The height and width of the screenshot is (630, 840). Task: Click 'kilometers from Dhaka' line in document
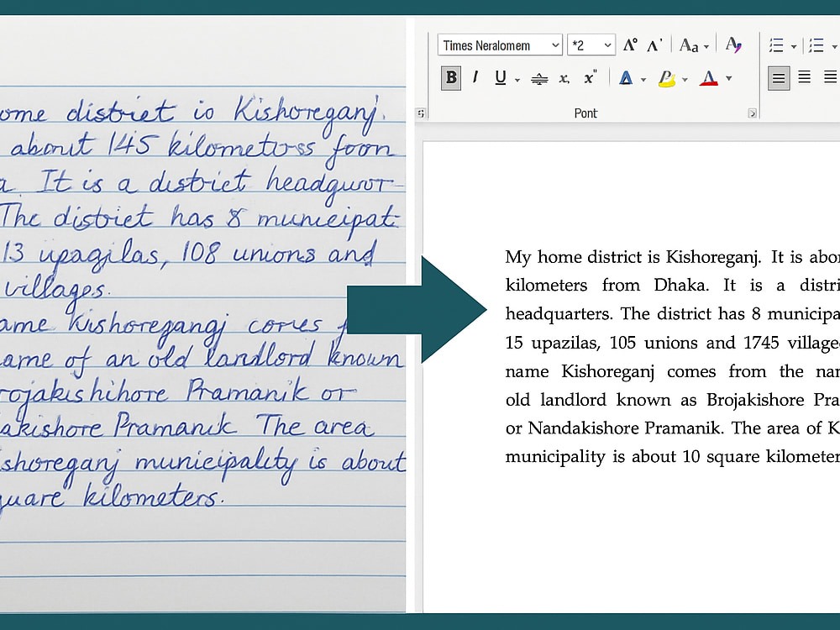[672, 285]
